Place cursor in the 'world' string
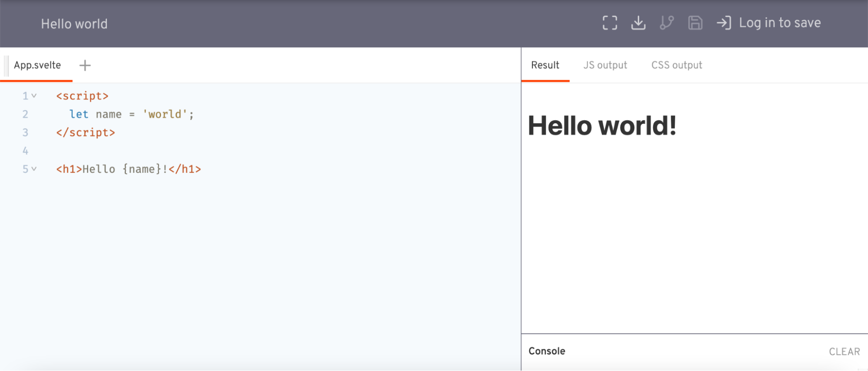This screenshot has width=868, height=371. [x=165, y=115]
